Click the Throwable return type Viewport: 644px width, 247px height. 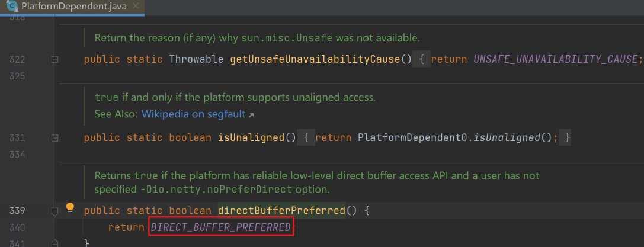196,60
